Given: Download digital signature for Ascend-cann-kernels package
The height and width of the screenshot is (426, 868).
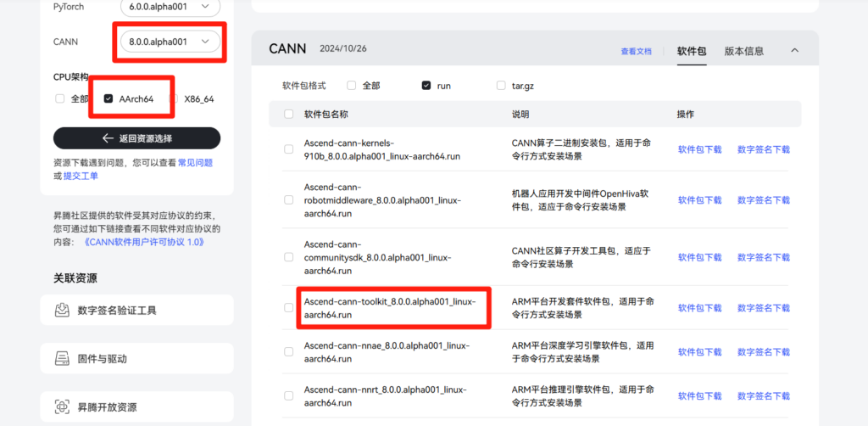Looking at the screenshot, I should click(x=763, y=149).
